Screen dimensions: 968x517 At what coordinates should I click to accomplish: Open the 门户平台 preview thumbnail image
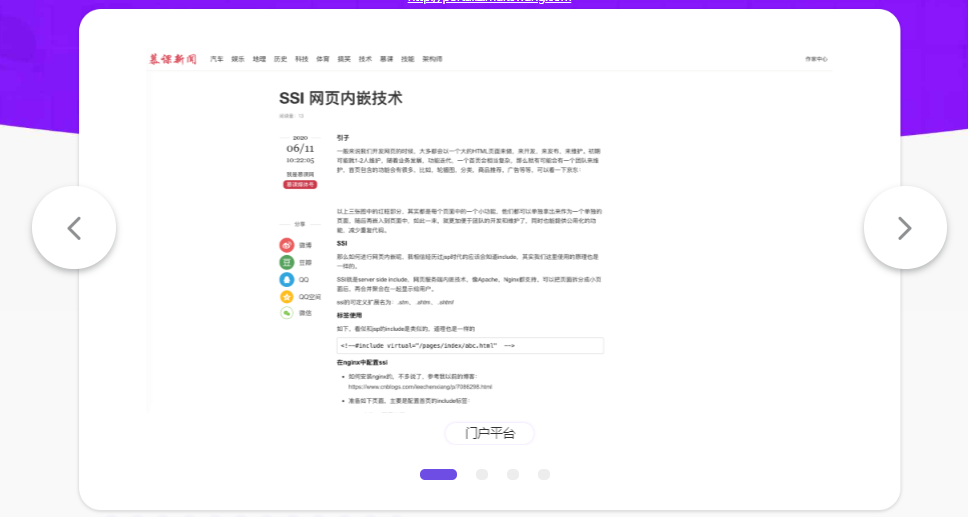(490, 229)
